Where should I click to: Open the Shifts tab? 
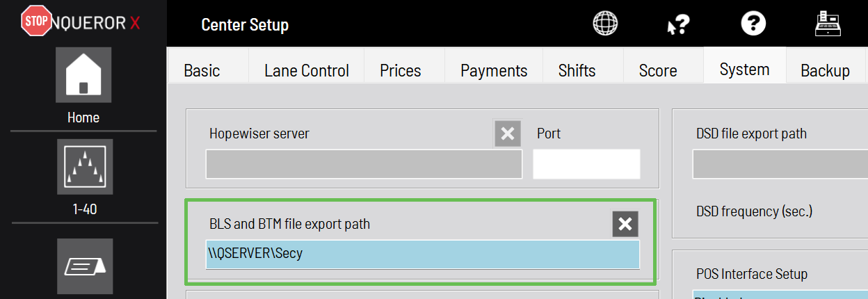click(577, 70)
